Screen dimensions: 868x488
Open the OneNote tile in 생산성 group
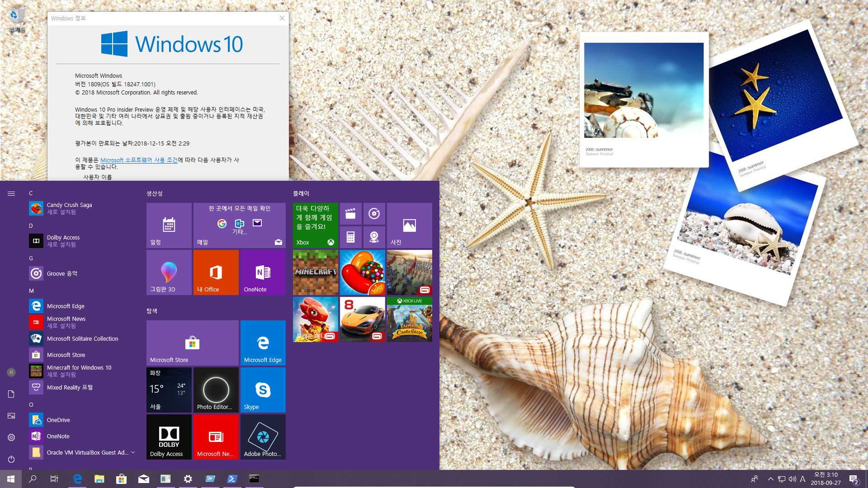coord(263,272)
